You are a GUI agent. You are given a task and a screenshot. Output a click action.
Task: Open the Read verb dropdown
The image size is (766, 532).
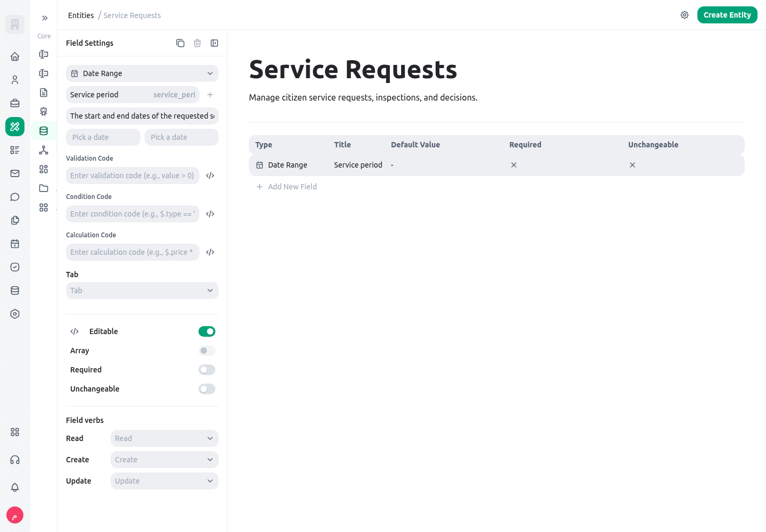click(164, 438)
